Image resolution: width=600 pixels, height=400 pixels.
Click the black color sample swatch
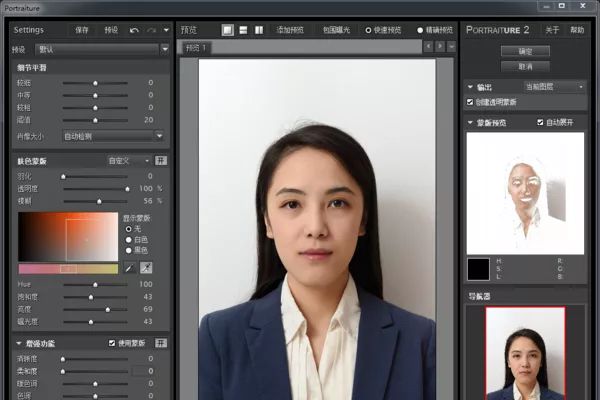click(x=478, y=269)
